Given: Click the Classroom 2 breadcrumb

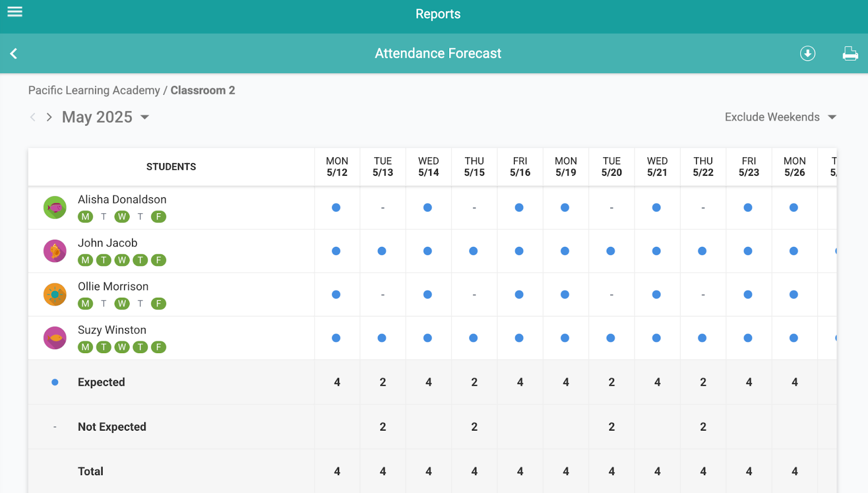Looking at the screenshot, I should [x=202, y=91].
